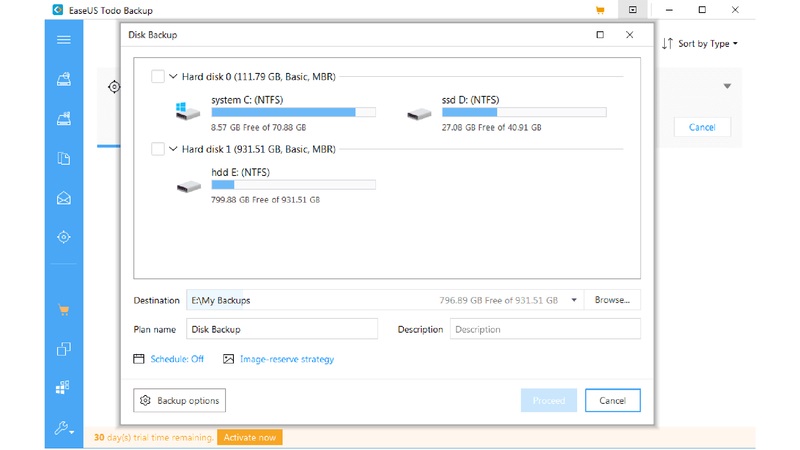Image resolution: width=800 pixels, height=450 pixels.
Task: Select the System Backup sidebar icon
Action: pyautogui.click(x=64, y=118)
